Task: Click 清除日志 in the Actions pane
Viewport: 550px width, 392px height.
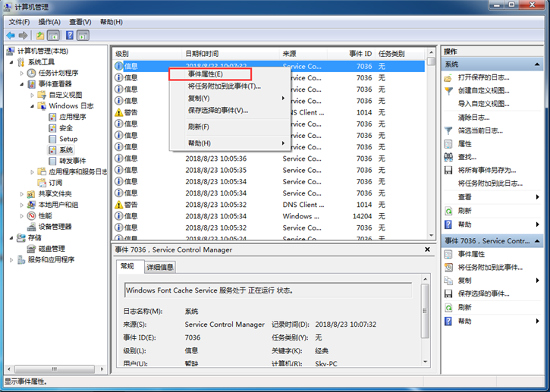Action: (473, 118)
